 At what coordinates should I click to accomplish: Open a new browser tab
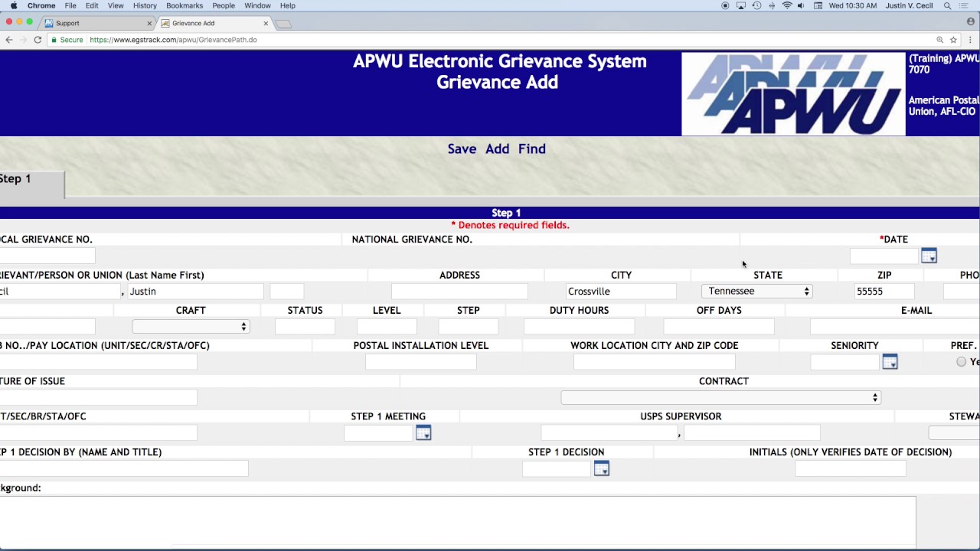pos(283,24)
